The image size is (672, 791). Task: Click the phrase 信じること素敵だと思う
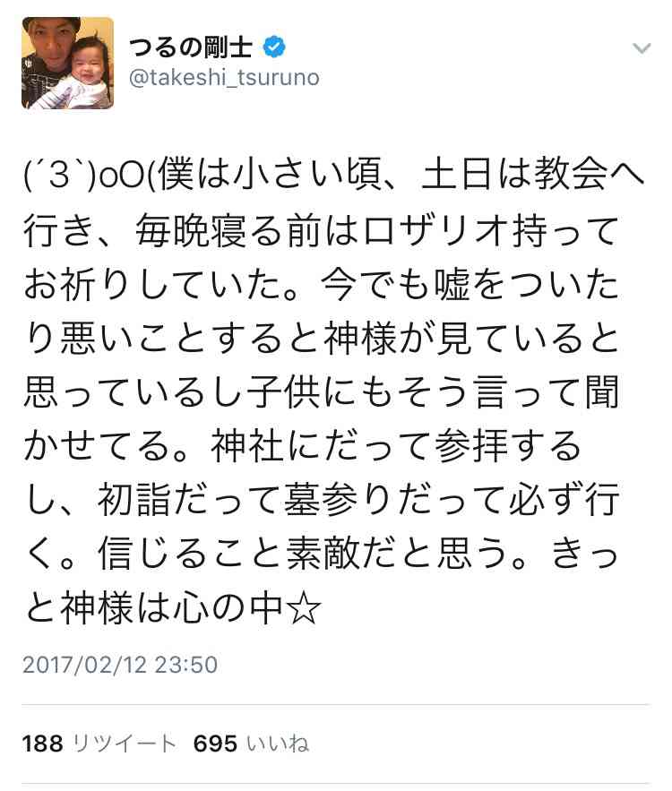(x=302, y=555)
